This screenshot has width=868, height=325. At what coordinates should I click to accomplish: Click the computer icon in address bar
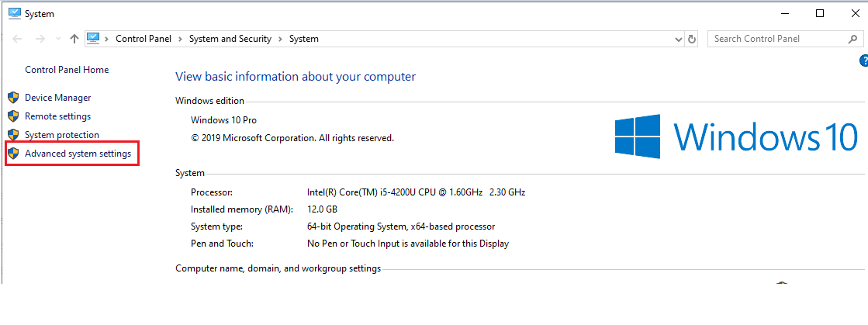coord(94,39)
